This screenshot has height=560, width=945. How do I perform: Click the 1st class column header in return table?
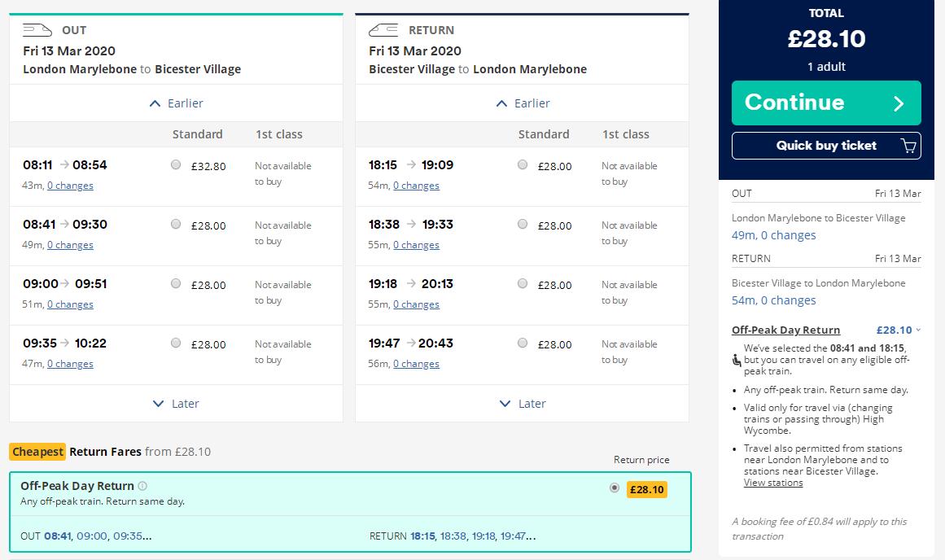(626, 134)
